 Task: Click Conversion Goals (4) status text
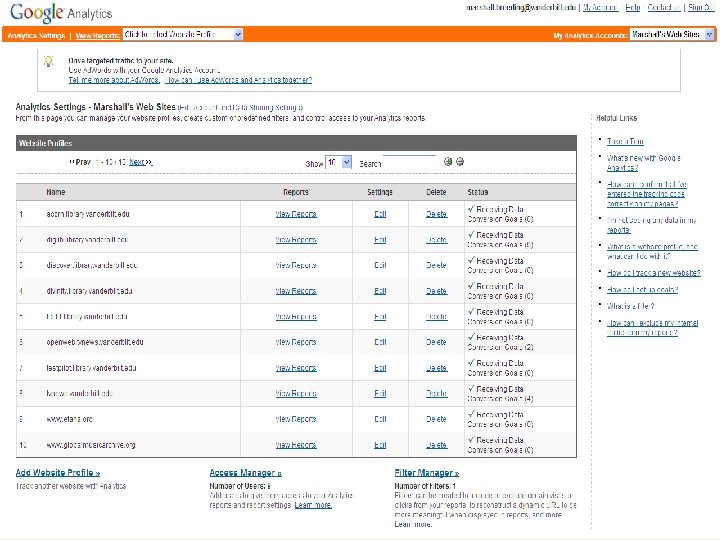pos(500,399)
